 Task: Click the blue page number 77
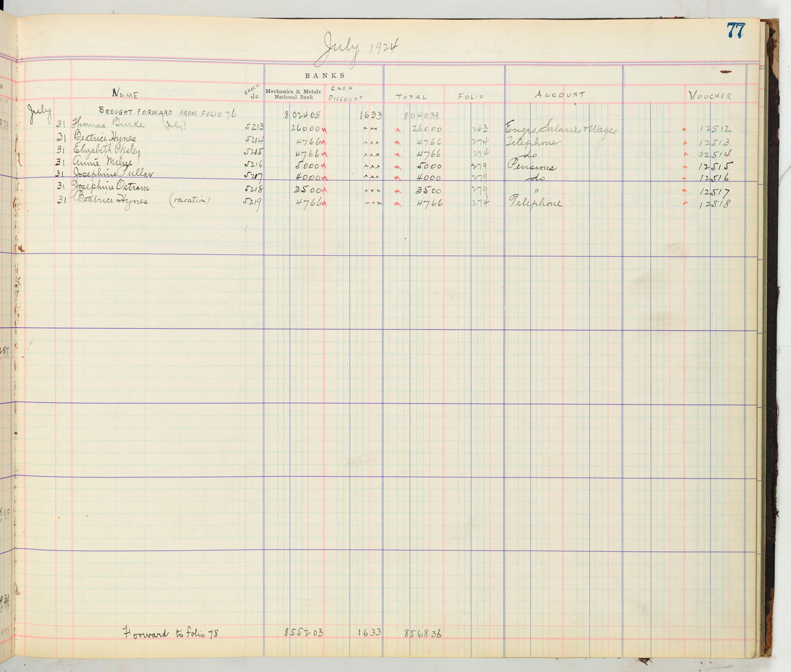tap(736, 31)
